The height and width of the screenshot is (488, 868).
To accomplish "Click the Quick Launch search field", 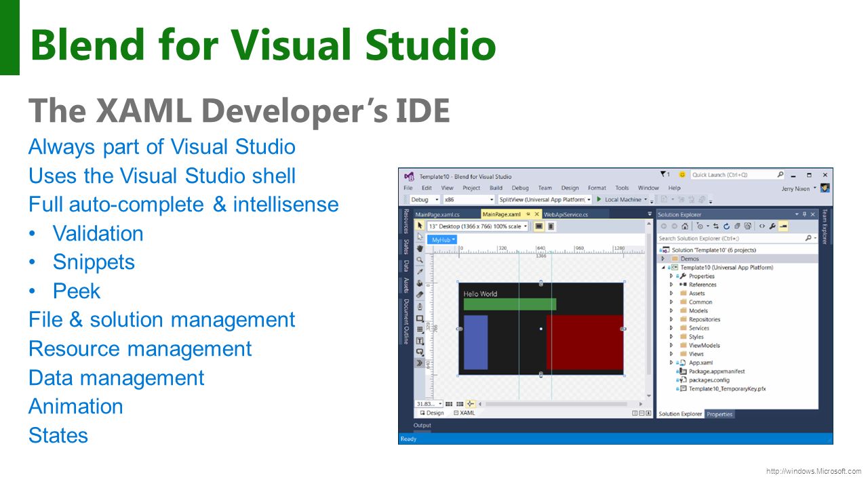I will point(738,175).
